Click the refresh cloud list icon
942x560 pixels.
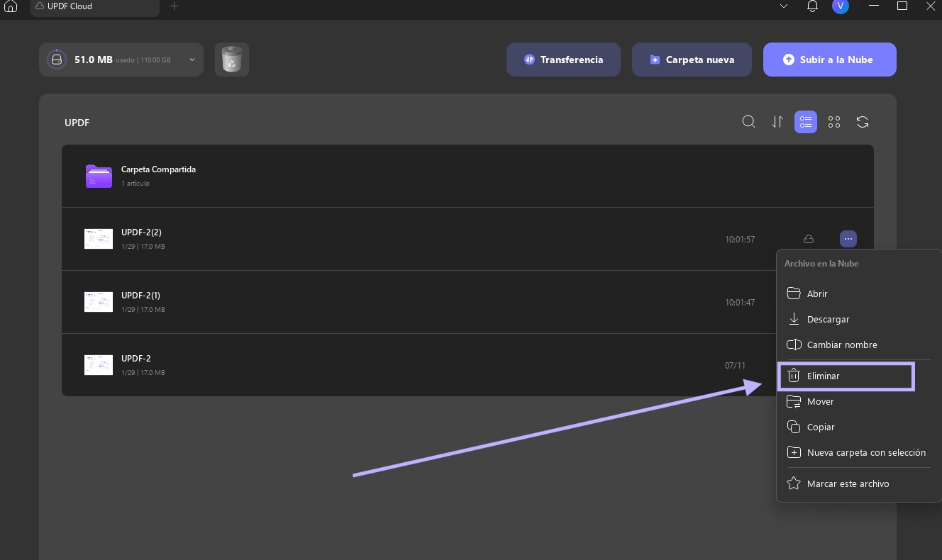point(863,122)
